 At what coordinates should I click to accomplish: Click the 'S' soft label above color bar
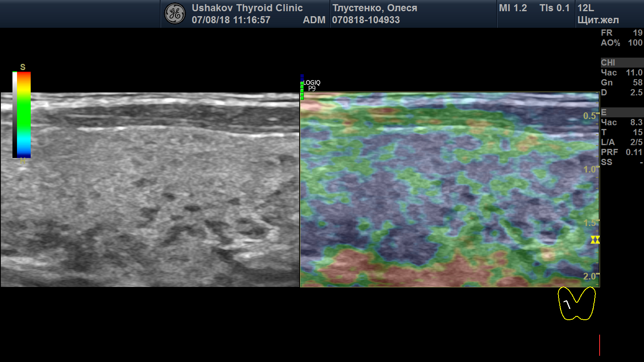pyautogui.click(x=23, y=67)
